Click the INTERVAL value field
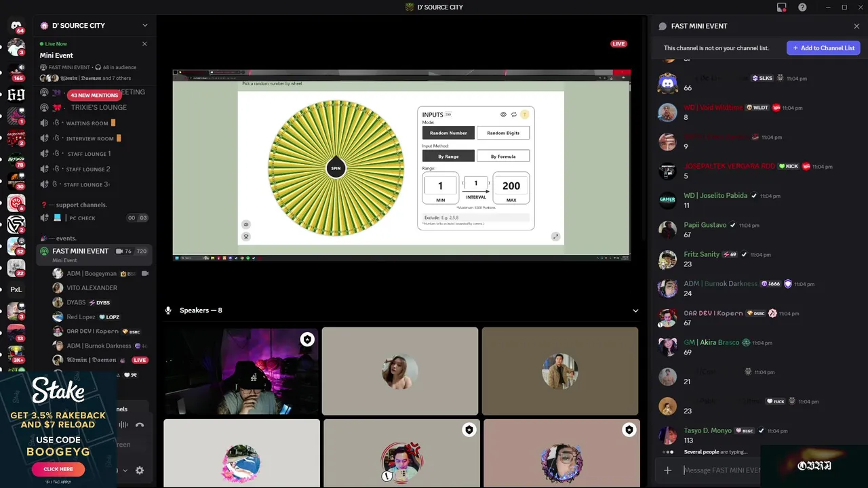 (475, 184)
